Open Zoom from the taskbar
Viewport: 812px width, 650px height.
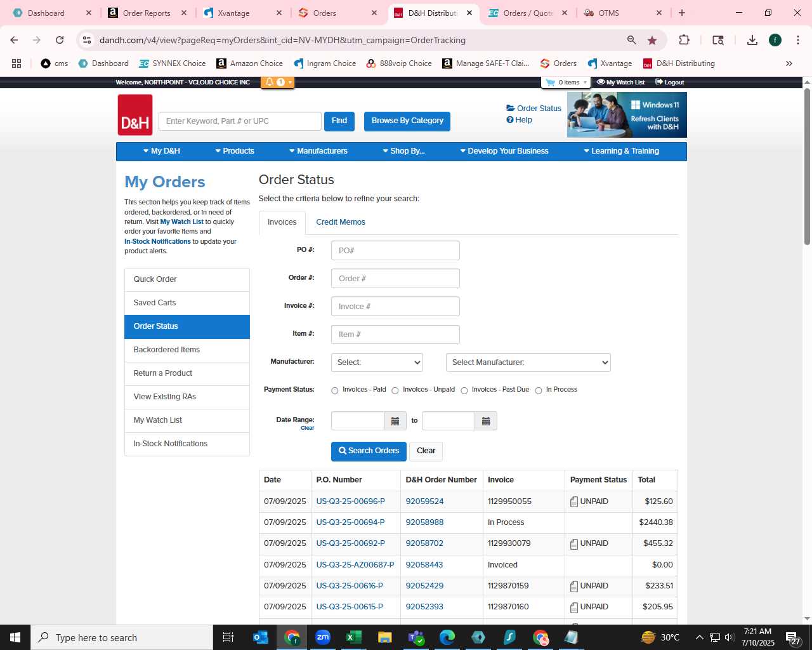point(323,637)
